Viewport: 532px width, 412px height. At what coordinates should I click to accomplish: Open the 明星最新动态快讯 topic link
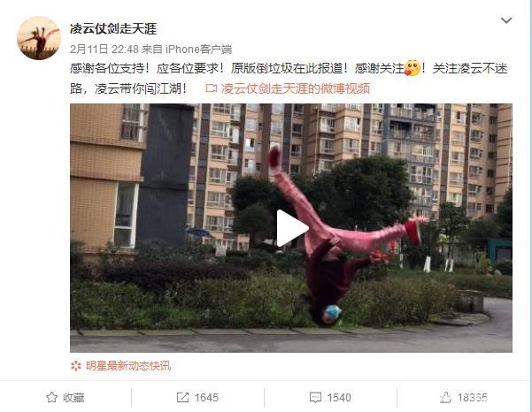[x=128, y=366]
